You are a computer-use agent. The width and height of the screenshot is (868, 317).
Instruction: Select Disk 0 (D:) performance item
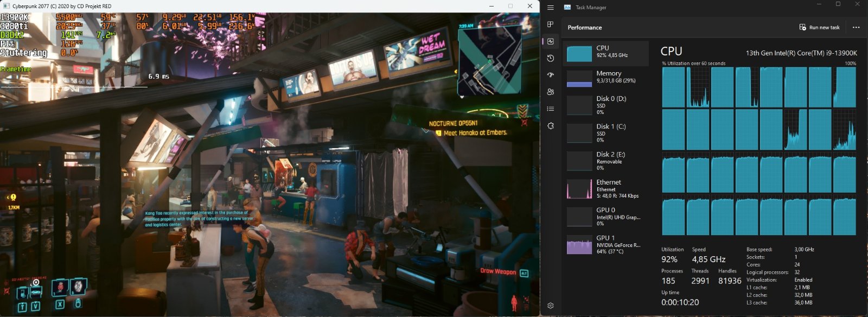(606, 105)
